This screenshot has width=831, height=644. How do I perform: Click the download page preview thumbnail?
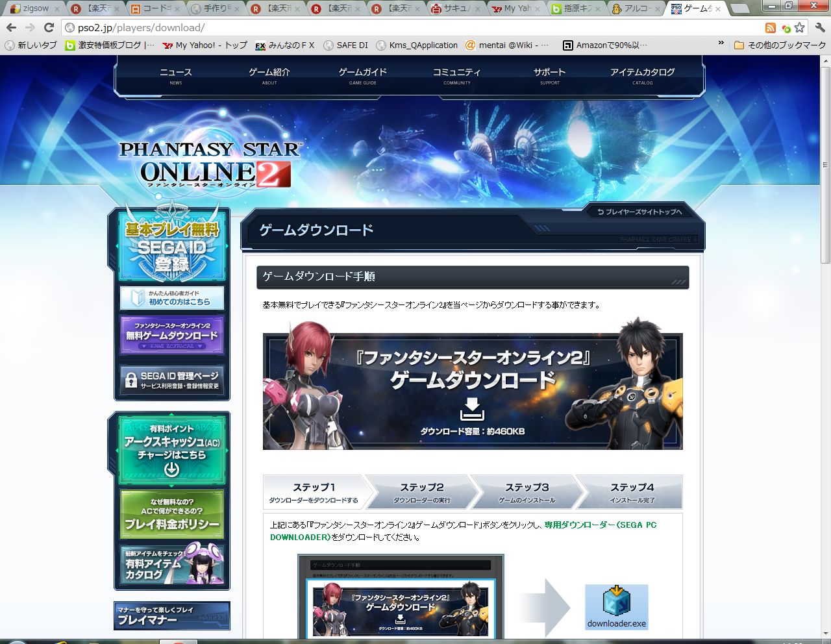(401, 597)
